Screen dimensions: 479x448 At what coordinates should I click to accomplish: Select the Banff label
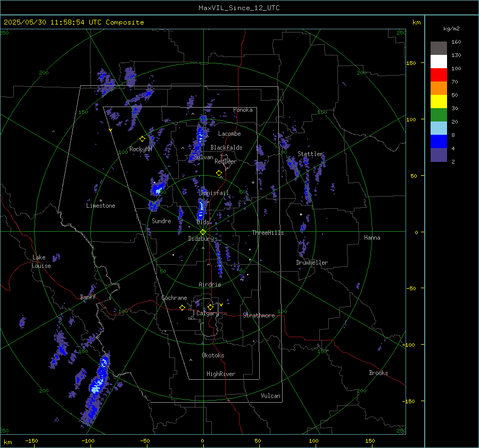(x=88, y=297)
